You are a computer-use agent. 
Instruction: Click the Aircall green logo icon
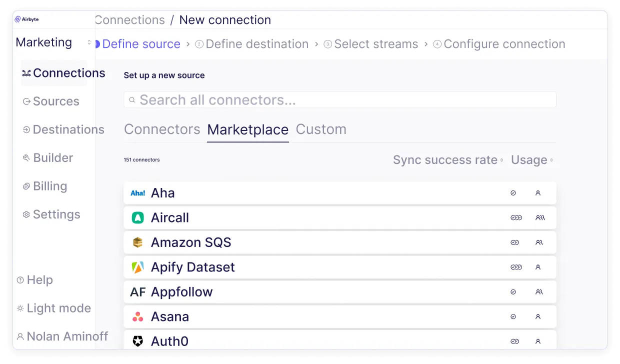click(138, 217)
